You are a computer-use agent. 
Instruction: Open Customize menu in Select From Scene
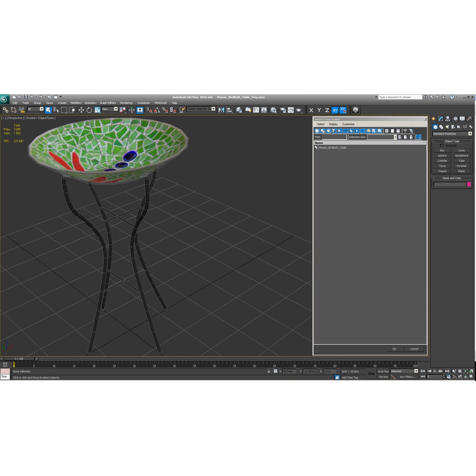coord(348,124)
